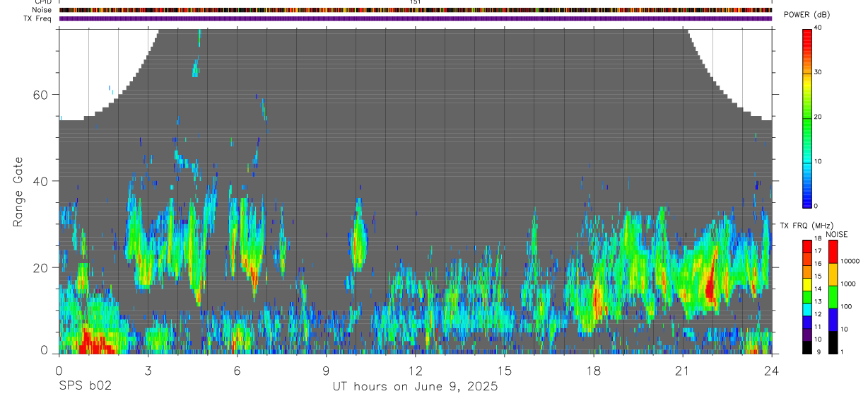
Task: Click the 21 hour tick label
Action: [682, 370]
